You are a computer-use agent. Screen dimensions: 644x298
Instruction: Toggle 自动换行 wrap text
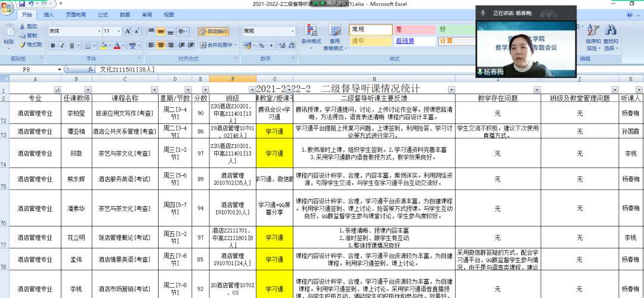(x=213, y=31)
